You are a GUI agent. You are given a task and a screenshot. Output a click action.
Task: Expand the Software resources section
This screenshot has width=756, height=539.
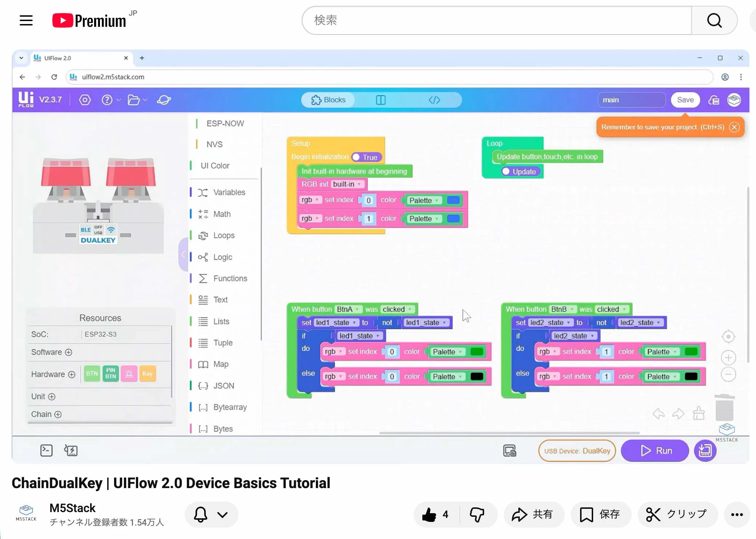(69, 352)
